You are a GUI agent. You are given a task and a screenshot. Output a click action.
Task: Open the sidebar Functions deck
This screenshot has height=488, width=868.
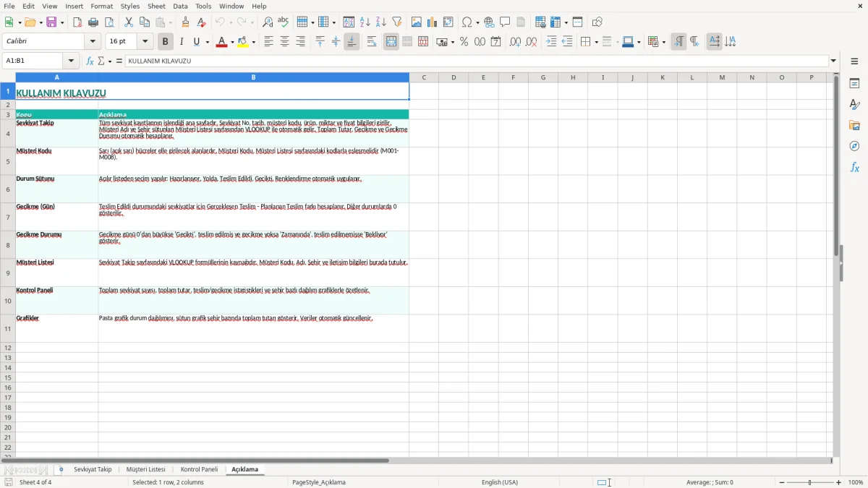(854, 167)
